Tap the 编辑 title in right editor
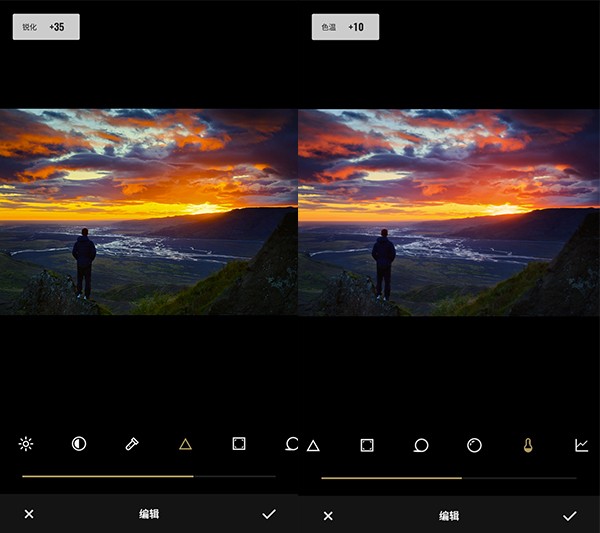The width and height of the screenshot is (600, 533). point(449,516)
